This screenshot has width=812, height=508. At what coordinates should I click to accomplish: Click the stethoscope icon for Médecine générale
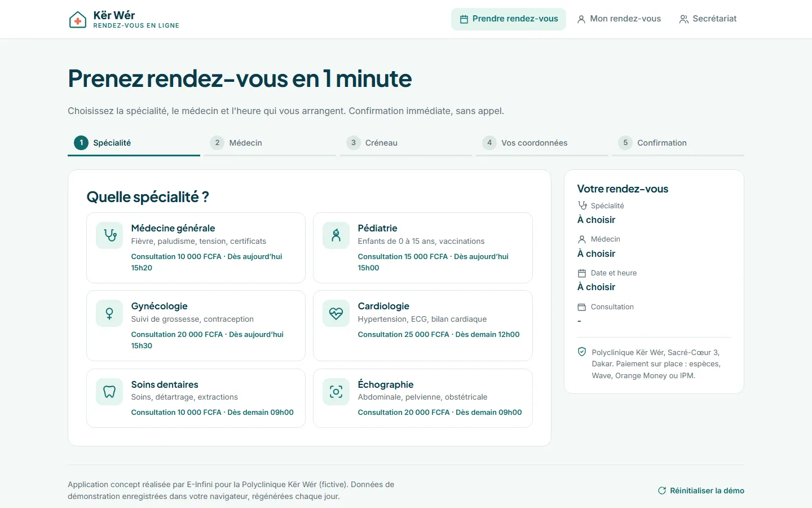click(109, 235)
